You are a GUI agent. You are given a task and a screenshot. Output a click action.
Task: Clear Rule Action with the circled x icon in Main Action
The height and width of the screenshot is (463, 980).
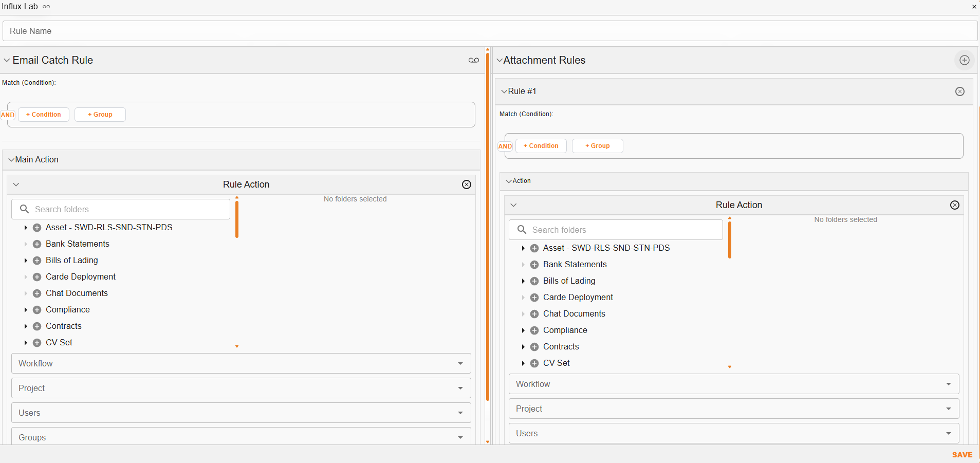(x=466, y=184)
